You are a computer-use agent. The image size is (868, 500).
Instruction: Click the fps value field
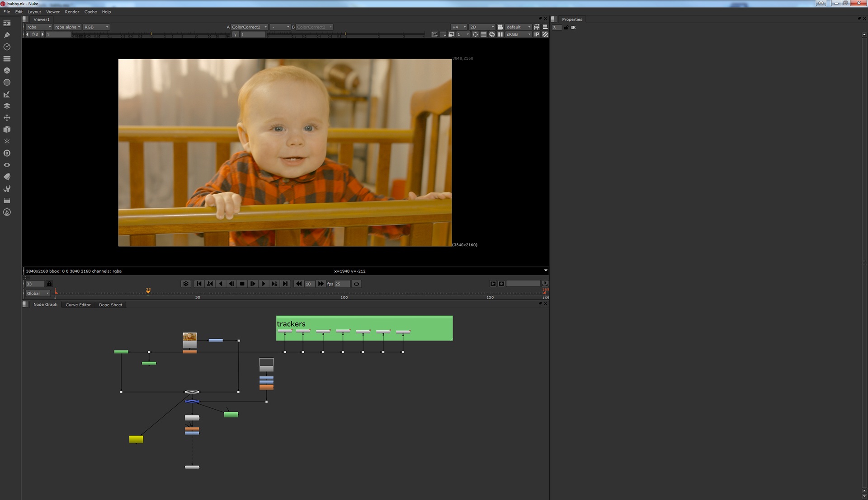(x=342, y=284)
